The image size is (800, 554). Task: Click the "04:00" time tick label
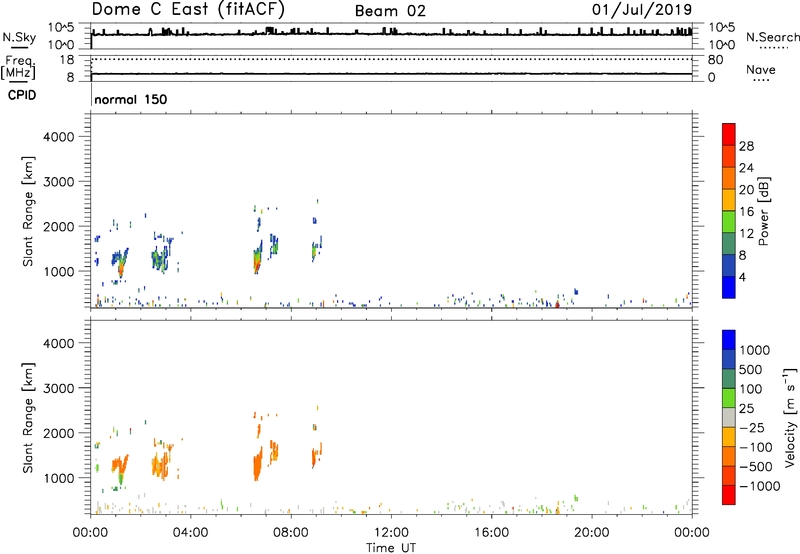click(x=190, y=533)
